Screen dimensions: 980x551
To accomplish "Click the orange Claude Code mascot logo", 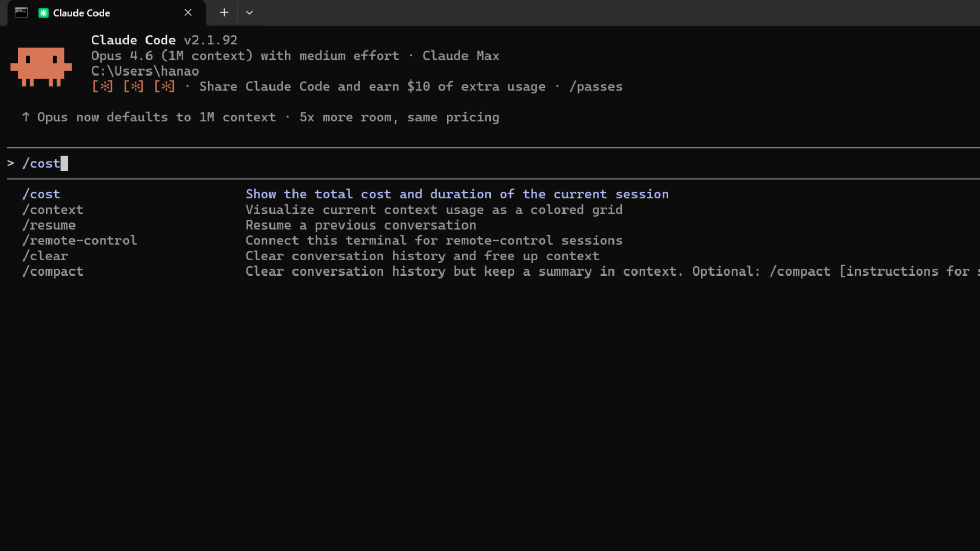I will 41,67.
